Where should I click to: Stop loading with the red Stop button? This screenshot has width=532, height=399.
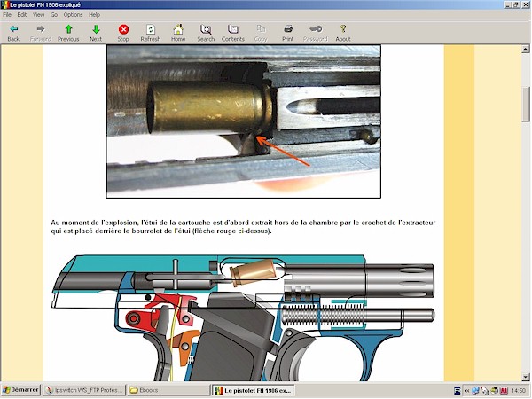[x=123, y=34]
